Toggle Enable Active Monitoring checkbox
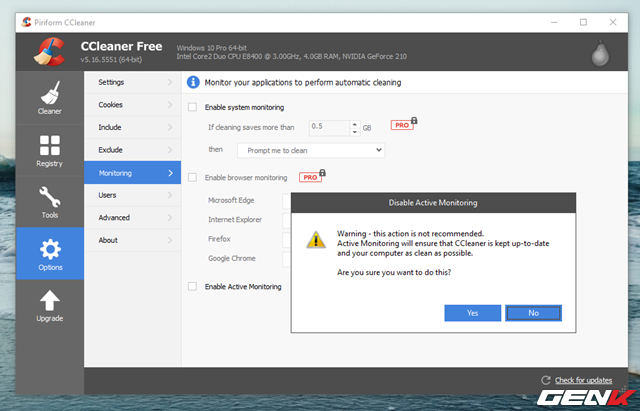640x411 pixels. point(192,287)
